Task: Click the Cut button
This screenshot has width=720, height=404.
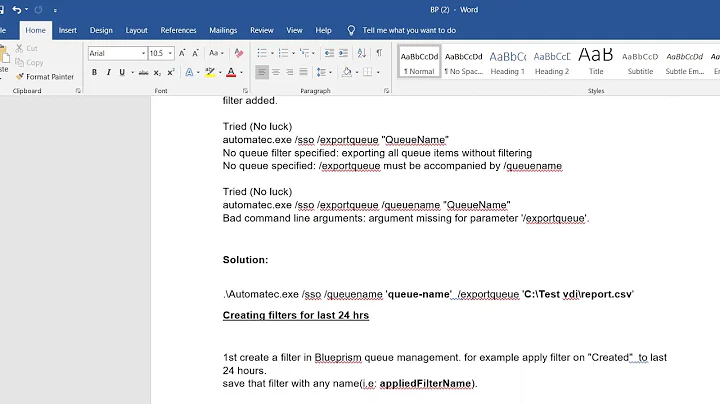Action: (x=27, y=48)
